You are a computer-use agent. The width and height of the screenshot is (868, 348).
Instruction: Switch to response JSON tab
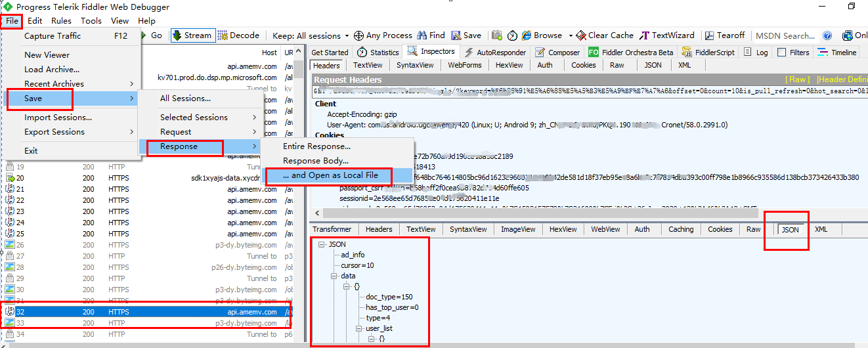click(790, 229)
